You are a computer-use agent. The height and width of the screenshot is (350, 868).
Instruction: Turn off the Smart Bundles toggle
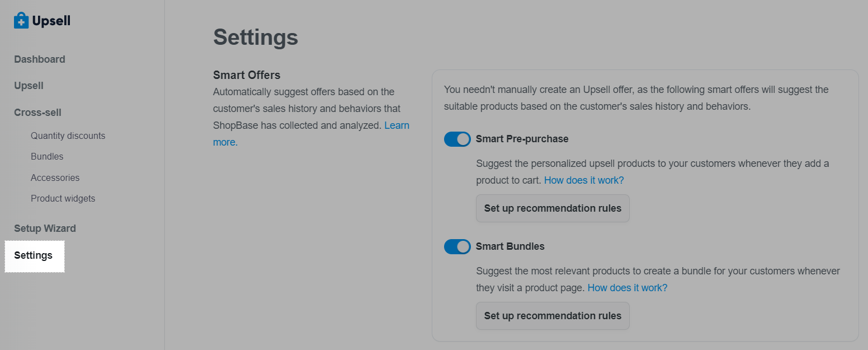[457, 246]
